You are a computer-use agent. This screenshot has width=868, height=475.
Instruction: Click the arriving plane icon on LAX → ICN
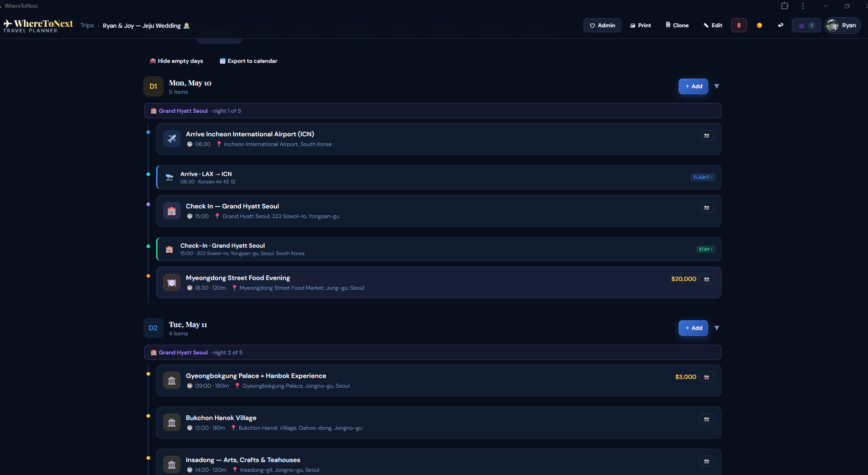pos(170,177)
